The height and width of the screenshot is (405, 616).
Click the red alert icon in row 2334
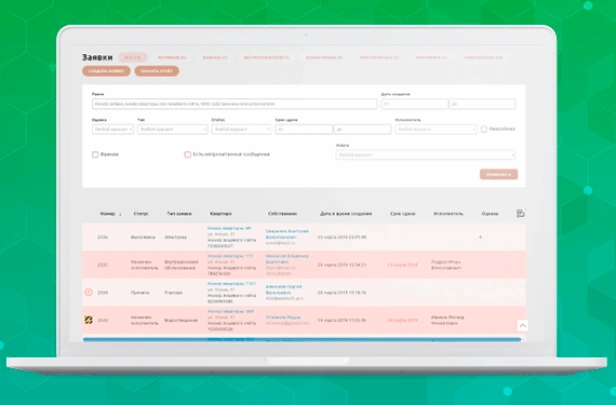pos(88,292)
